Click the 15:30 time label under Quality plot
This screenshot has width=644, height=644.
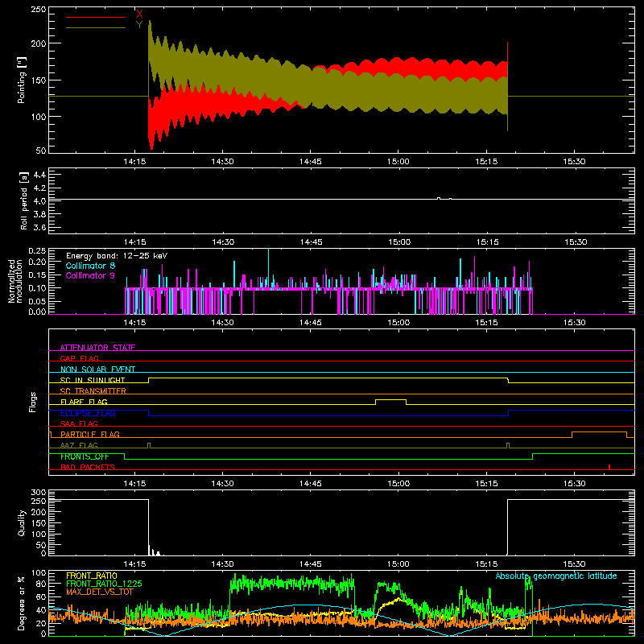click(574, 564)
